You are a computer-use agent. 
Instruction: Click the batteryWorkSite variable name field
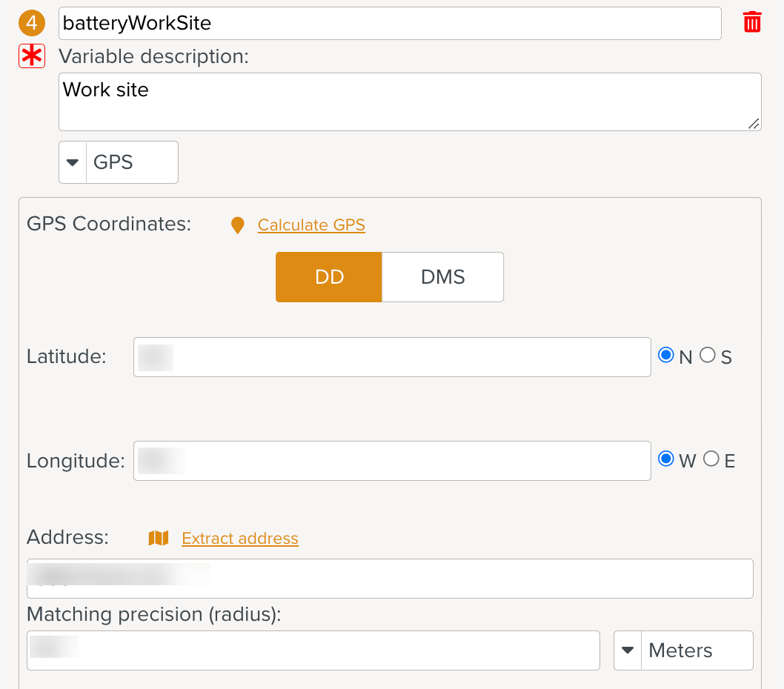390,24
